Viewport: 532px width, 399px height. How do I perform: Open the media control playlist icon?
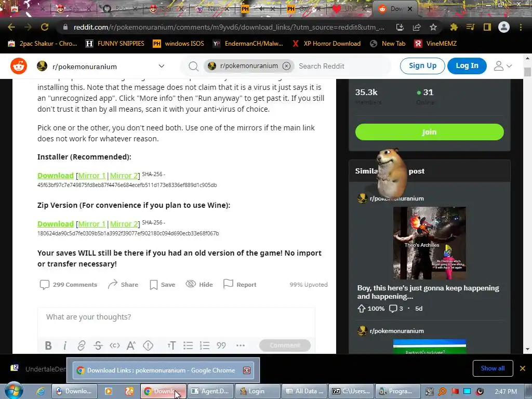(x=471, y=27)
